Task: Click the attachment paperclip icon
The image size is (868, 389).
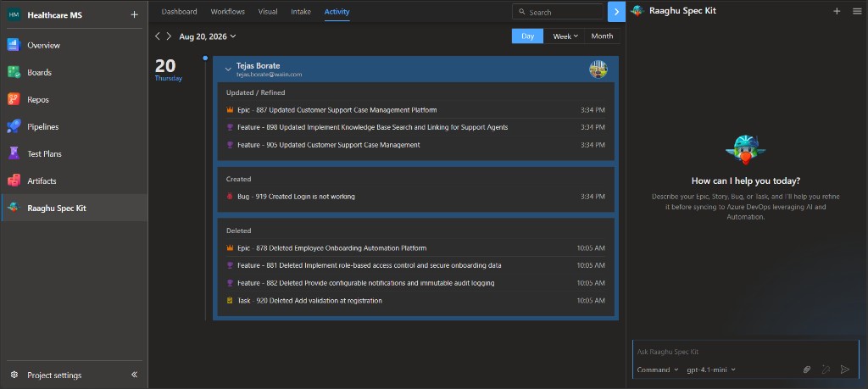Action: 807,370
